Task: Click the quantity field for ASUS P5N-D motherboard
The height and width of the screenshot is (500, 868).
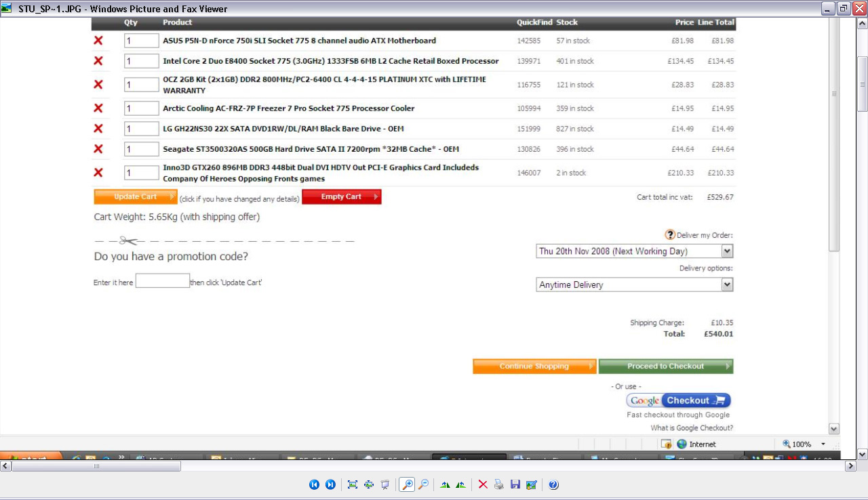Action: (x=141, y=41)
